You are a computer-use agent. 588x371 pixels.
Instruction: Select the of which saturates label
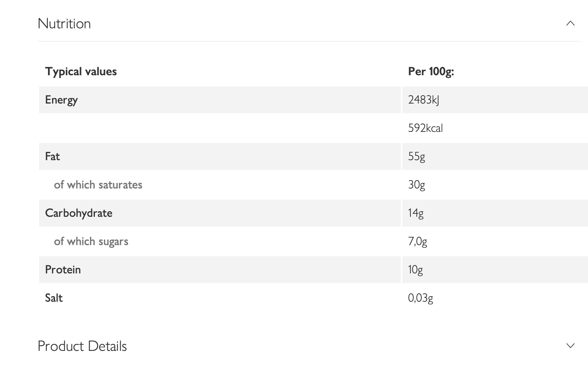[x=98, y=185]
